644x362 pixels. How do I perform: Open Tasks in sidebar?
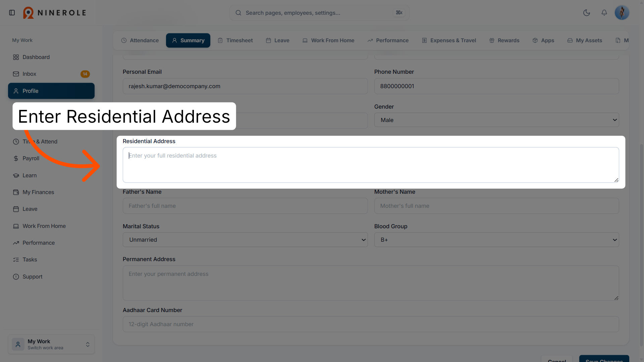51,259
